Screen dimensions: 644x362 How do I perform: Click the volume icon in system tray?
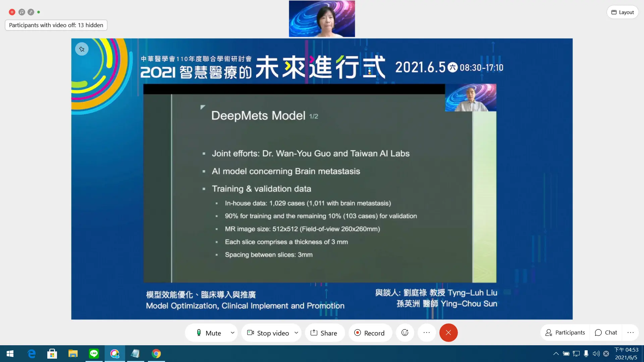point(596,354)
